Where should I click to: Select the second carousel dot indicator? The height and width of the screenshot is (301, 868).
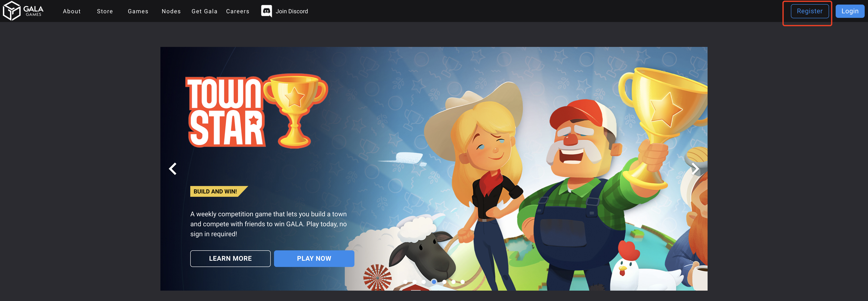point(415,282)
